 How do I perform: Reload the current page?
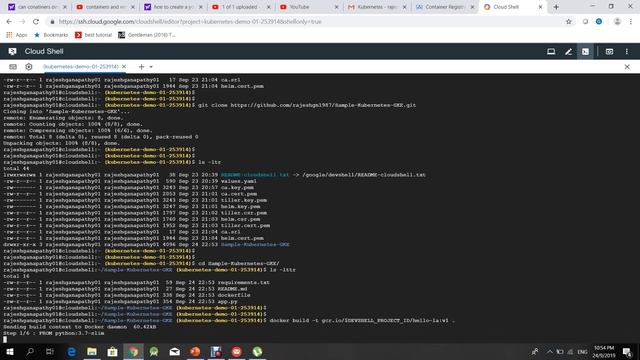point(36,22)
